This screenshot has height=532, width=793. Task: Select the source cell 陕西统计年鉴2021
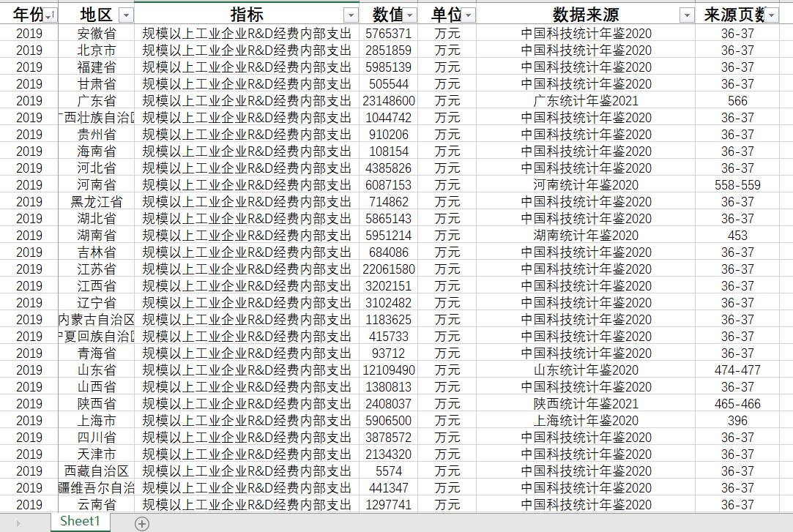586,404
